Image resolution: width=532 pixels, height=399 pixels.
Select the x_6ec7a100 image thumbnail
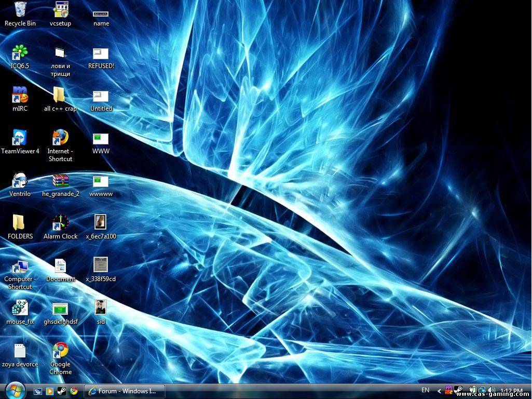[x=101, y=222]
